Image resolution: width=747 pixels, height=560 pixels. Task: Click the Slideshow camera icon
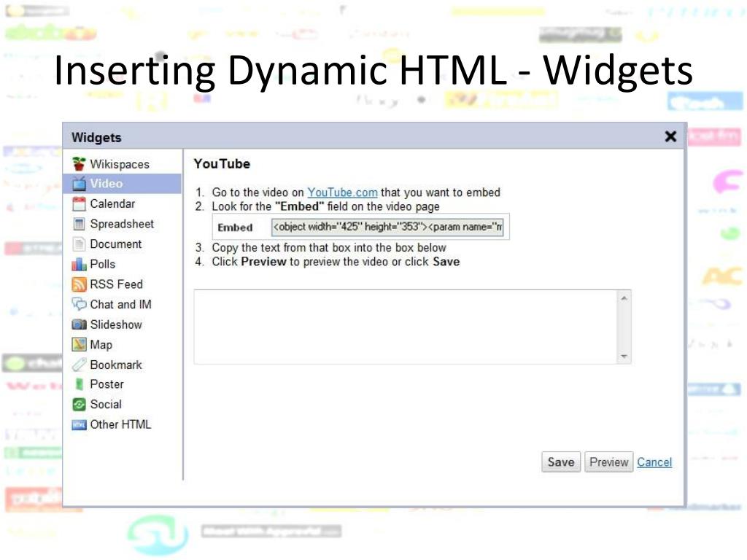(79, 324)
